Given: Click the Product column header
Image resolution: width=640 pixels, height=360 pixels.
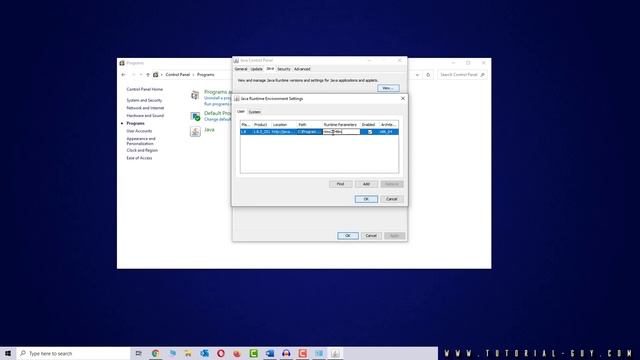Looking at the screenshot, I should (261, 124).
